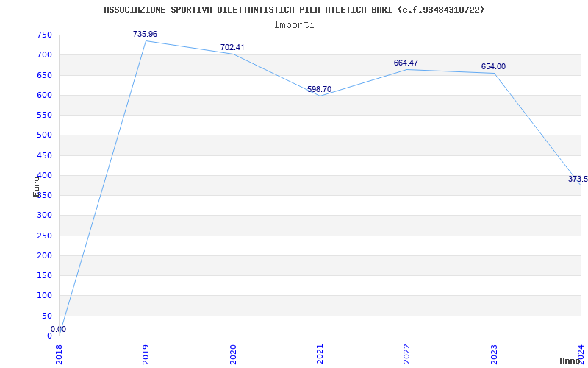588x368 pixels.
Task: Click the 150 y-axis tick label
Action: (44, 275)
